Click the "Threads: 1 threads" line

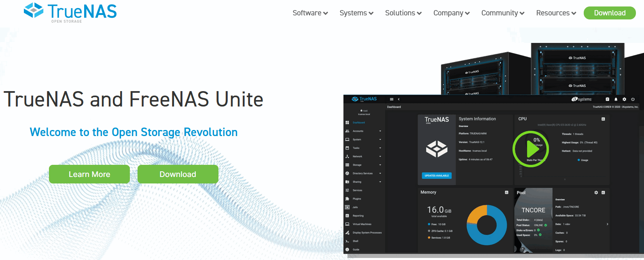pos(572,134)
